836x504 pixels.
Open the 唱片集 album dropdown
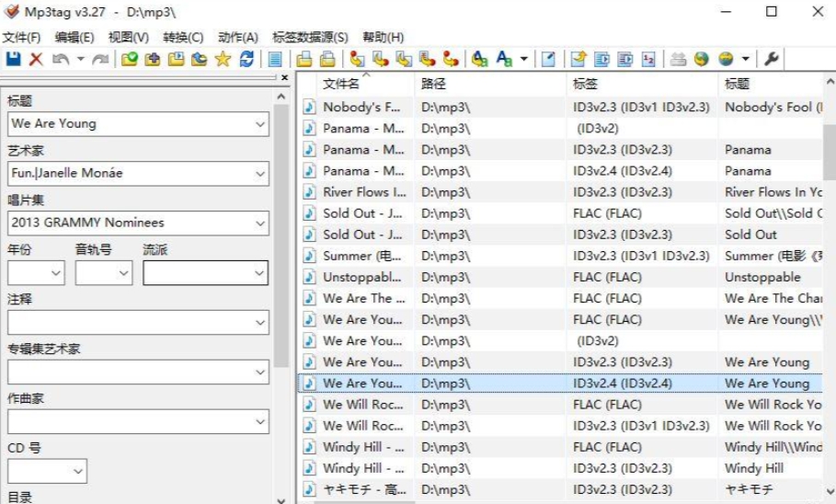click(259, 223)
